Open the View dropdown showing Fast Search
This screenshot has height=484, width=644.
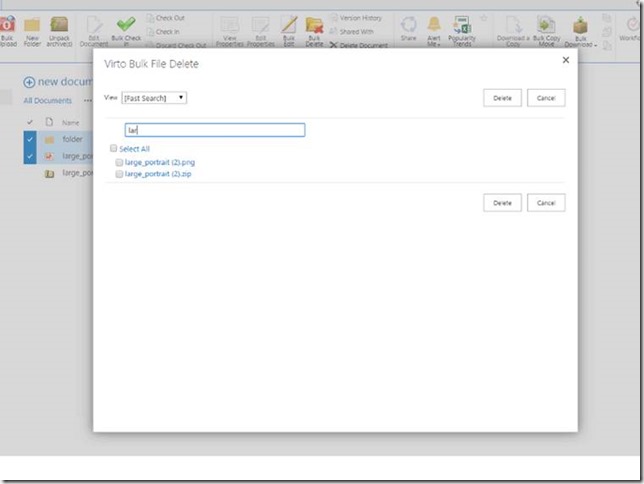click(x=154, y=98)
